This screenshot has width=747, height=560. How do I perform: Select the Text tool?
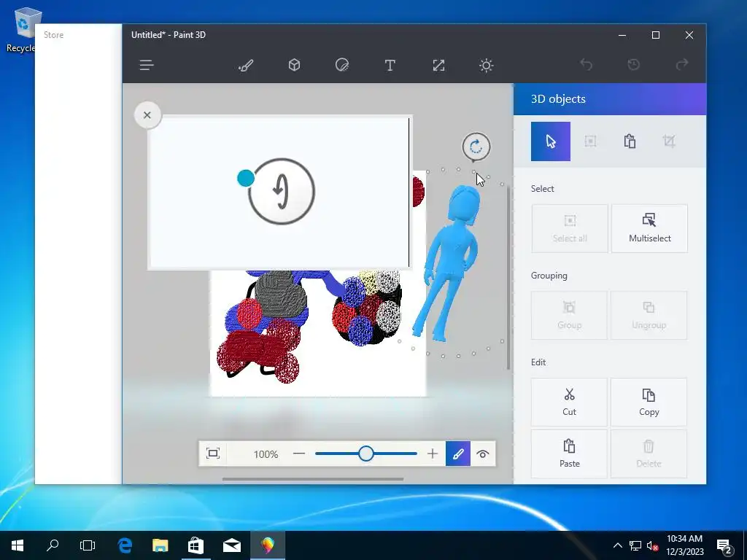390,65
